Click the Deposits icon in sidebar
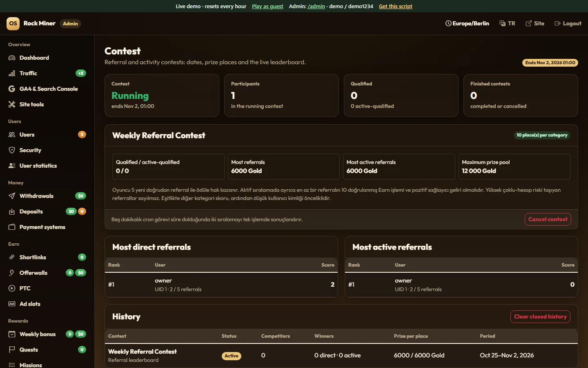The height and width of the screenshot is (368, 588). (x=12, y=211)
